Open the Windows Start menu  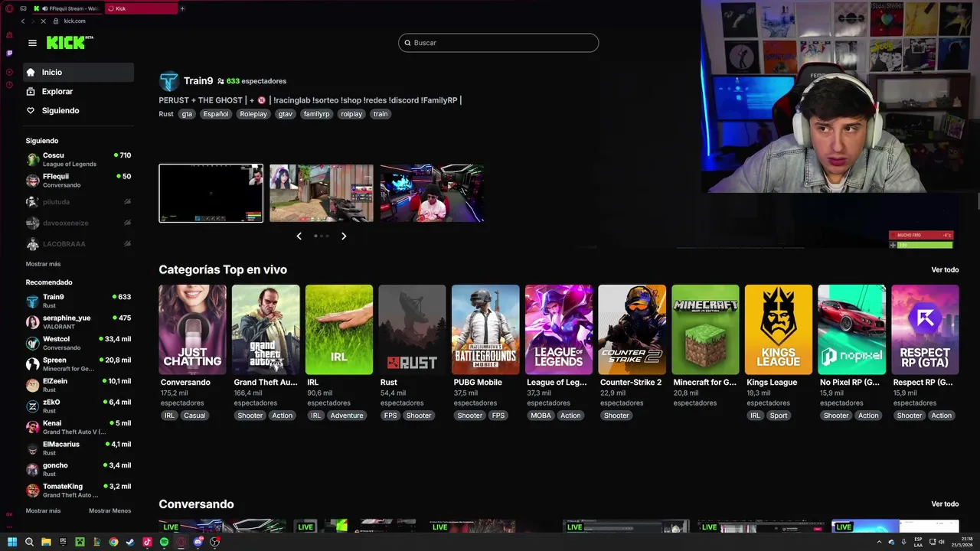[12, 542]
